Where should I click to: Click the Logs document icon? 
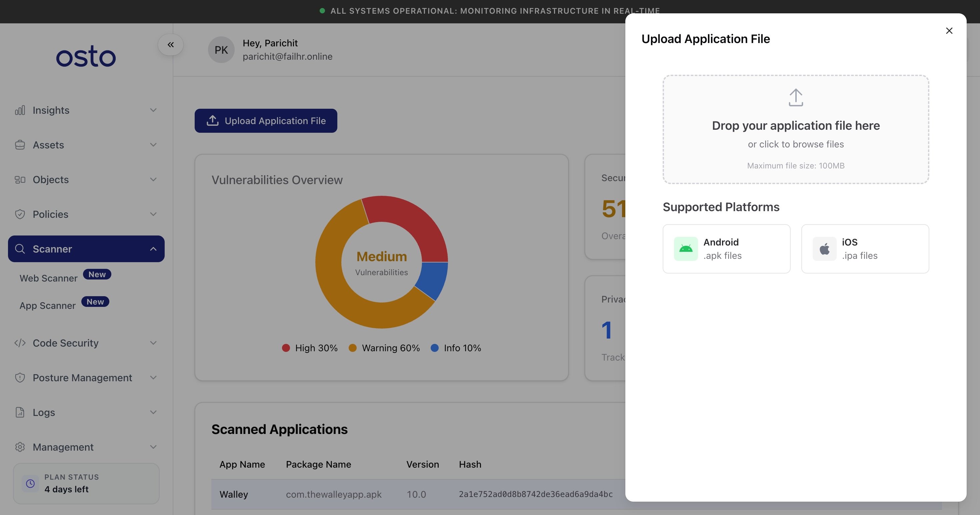[20, 412]
